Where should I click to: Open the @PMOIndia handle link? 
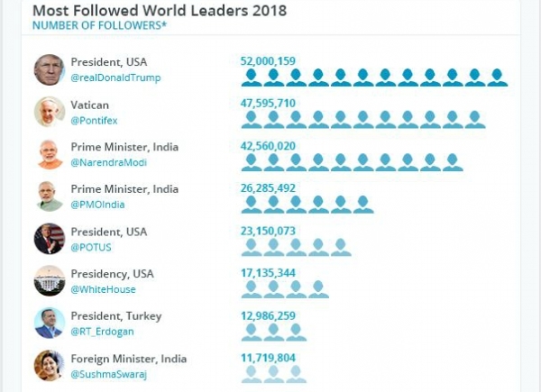[97, 205]
